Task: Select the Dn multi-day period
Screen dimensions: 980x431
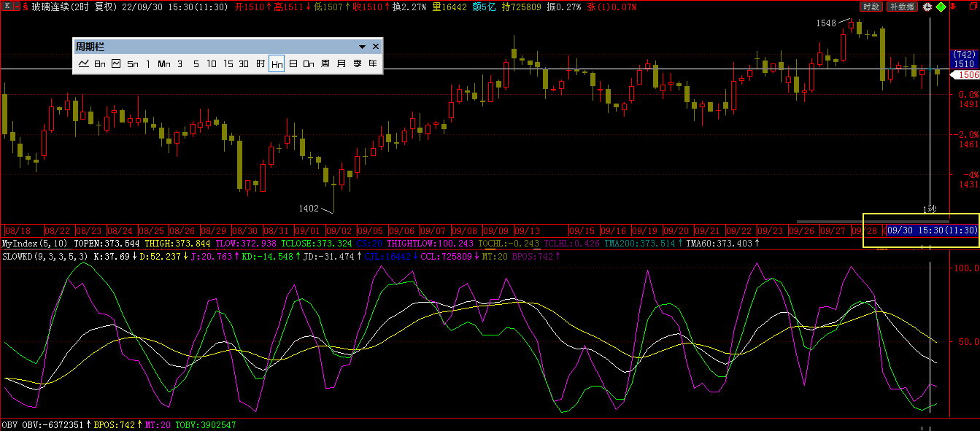Action: [309, 64]
